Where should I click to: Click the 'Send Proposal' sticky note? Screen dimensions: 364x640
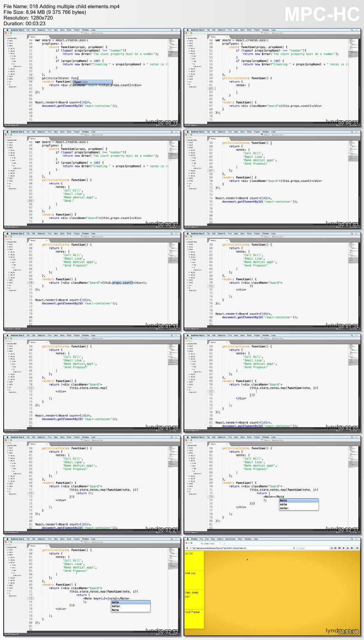click(x=194, y=619)
